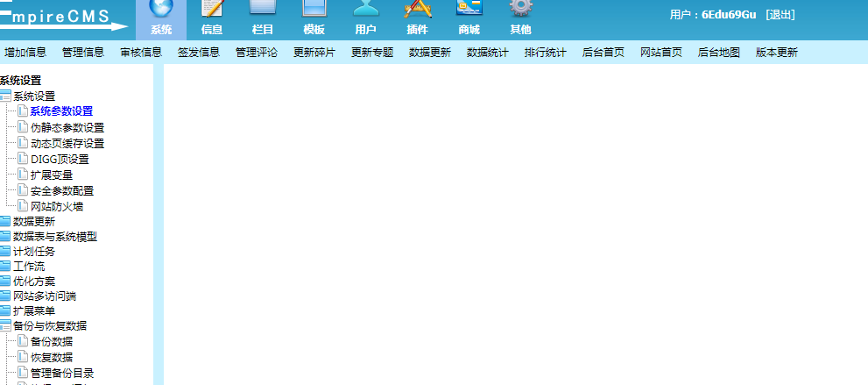Expand the 网站多访问端 folder
Image resolution: width=868 pixels, height=385 pixels.
coord(5,296)
